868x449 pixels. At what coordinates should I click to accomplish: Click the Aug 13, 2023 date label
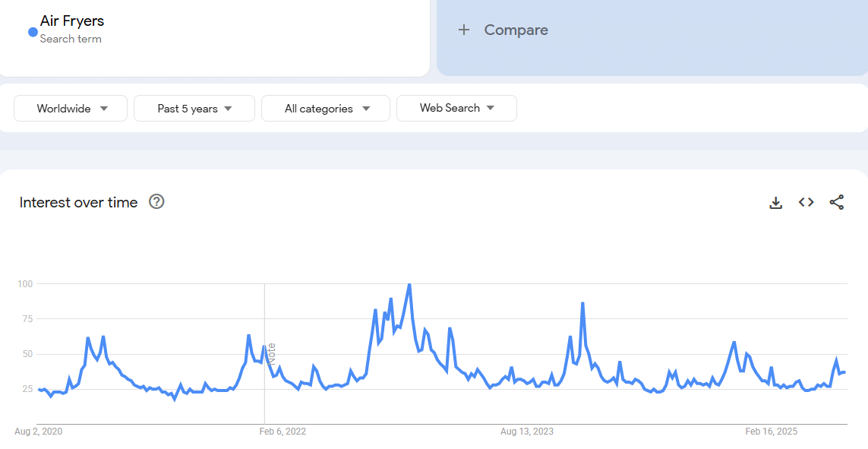(526, 432)
